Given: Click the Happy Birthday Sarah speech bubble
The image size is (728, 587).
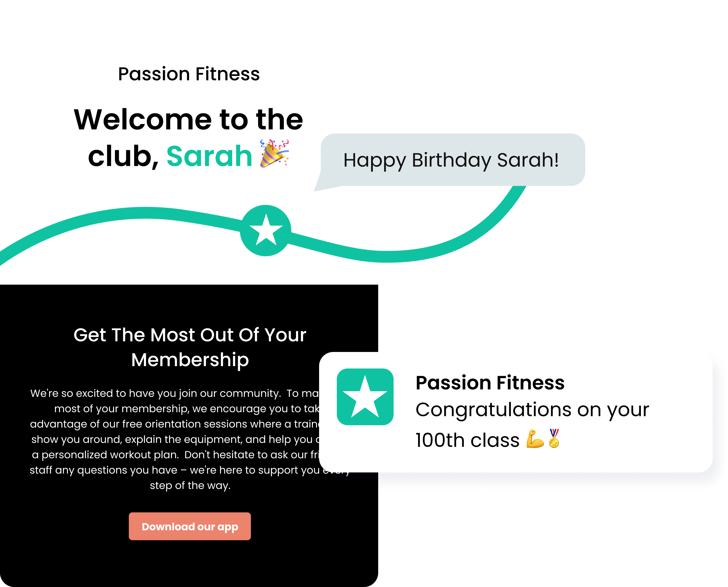Looking at the screenshot, I should pyautogui.click(x=453, y=160).
